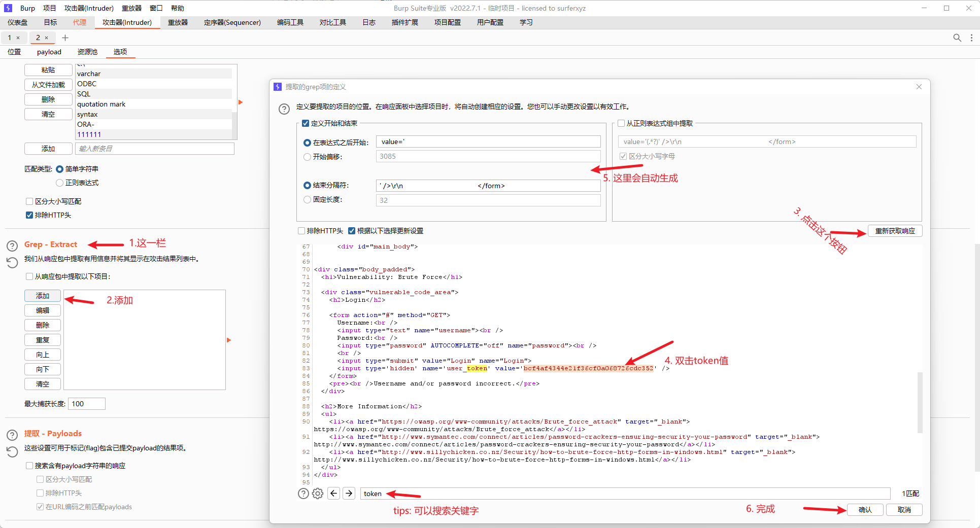This screenshot has height=528, width=980.
Task: Switch to 定序器(Sequencer) tab
Action: 232,22
